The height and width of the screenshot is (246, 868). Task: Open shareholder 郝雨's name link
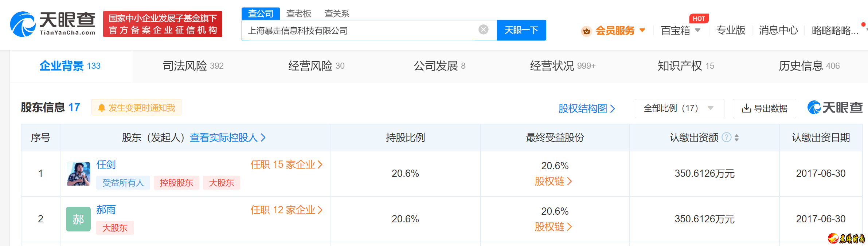click(106, 210)
